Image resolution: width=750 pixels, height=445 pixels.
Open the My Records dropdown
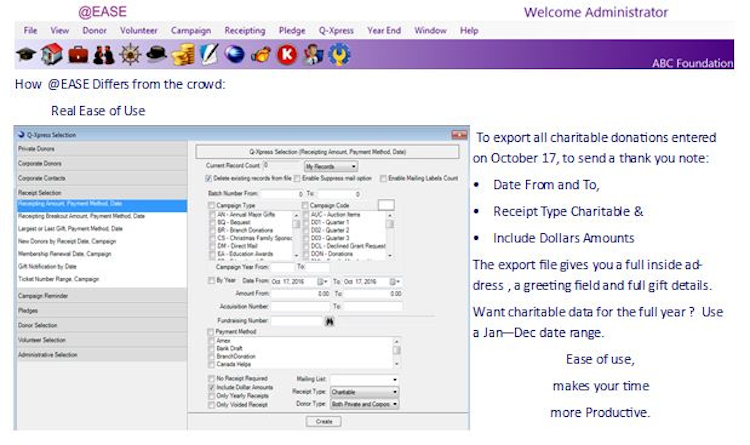click(x=331, y=167)
